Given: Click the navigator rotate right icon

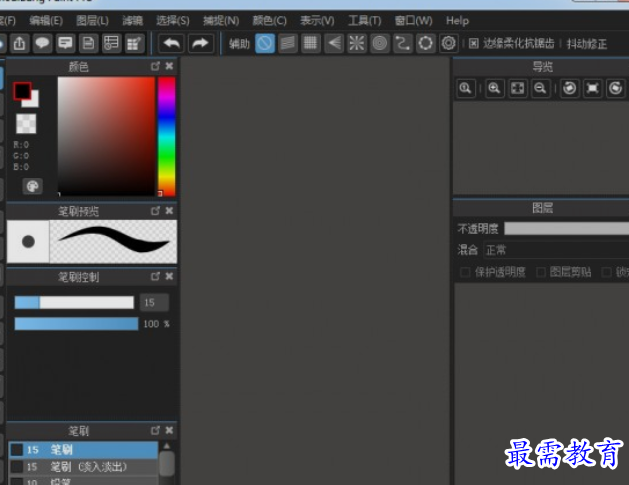Looking at the screenshot, I should [x=615, y=88].
